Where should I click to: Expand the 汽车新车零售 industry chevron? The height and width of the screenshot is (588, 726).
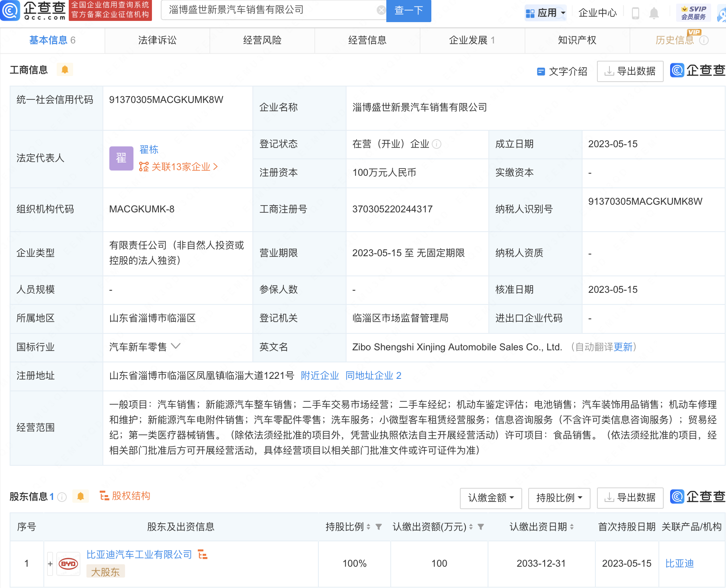176,346
